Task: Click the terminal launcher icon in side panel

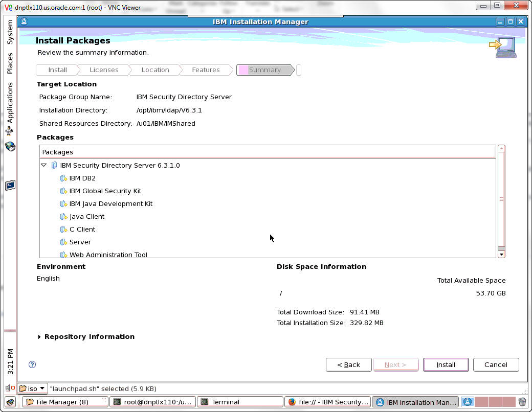Action: click(x=10, y=185)
